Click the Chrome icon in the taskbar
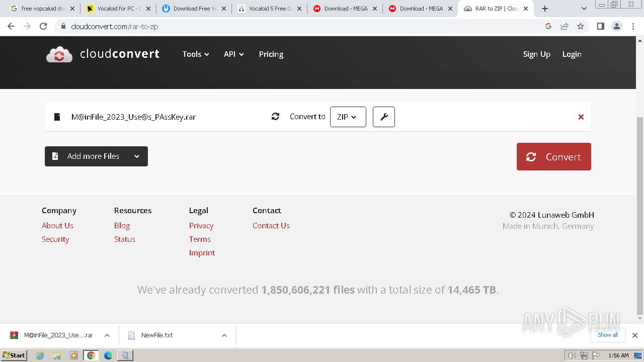 [91, 355]
